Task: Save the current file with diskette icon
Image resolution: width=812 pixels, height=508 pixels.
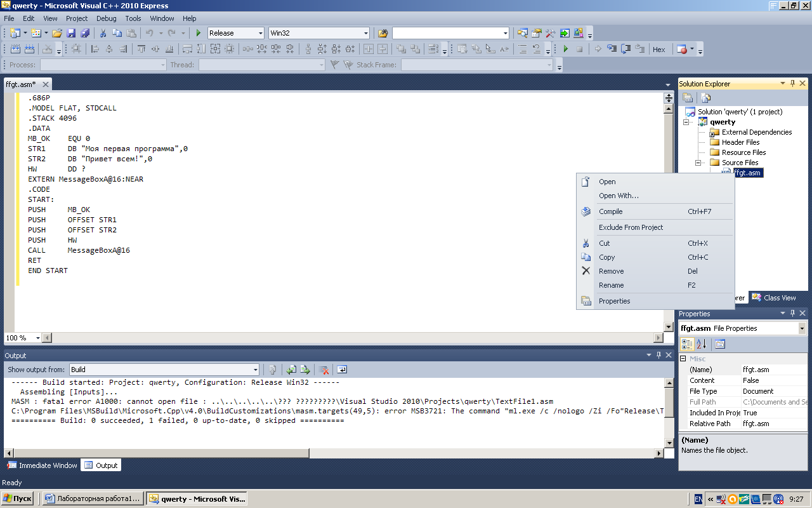Action: click(71, 33)
